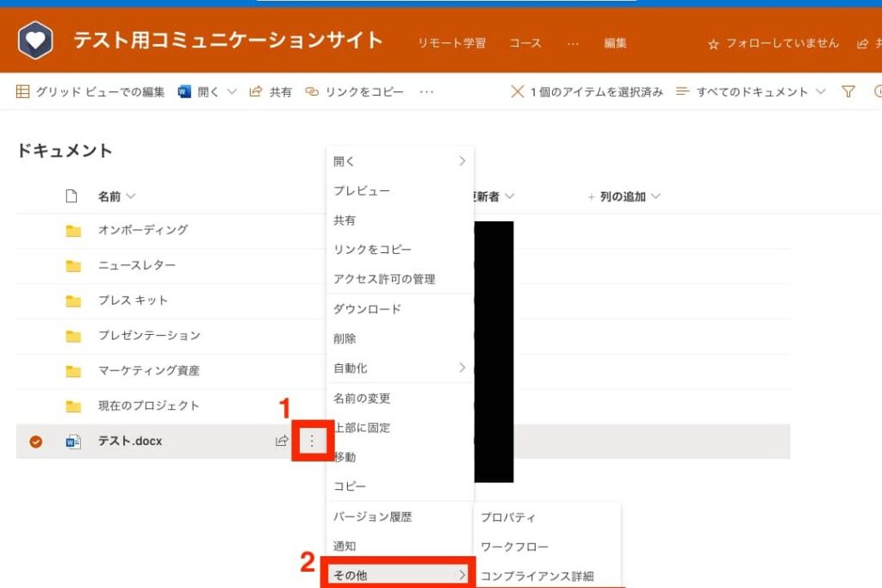Screen dimensions: 882x588
Task: Select ダウンロード from the context menu
Action: click(367, 309)
